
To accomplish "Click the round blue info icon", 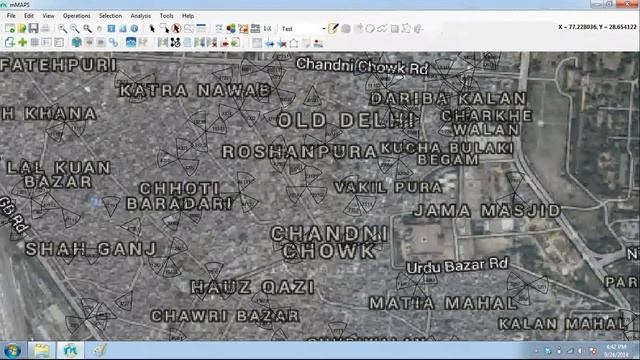I will click(134, 29).
